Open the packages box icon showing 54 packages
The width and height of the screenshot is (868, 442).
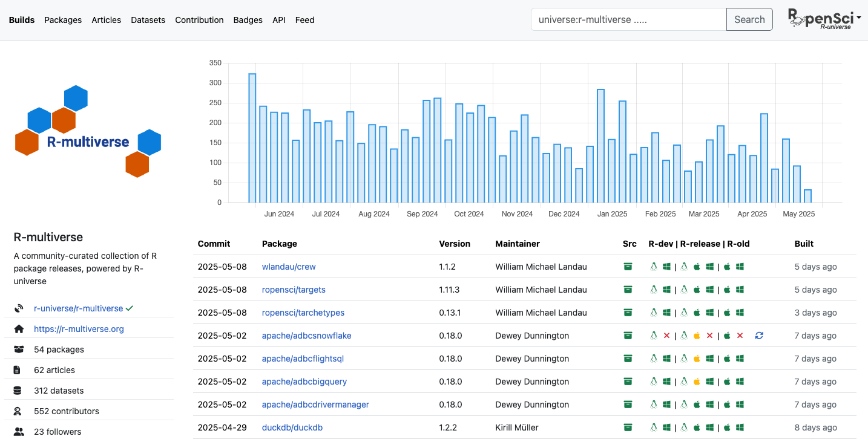pyautogui.click(x=18, y=349)
